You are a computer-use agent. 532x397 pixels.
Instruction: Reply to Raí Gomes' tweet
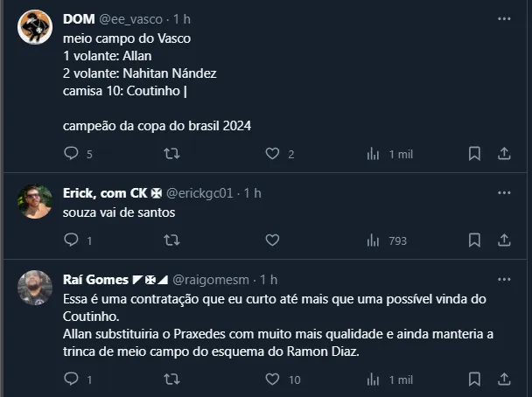click(x=72, y=380)
